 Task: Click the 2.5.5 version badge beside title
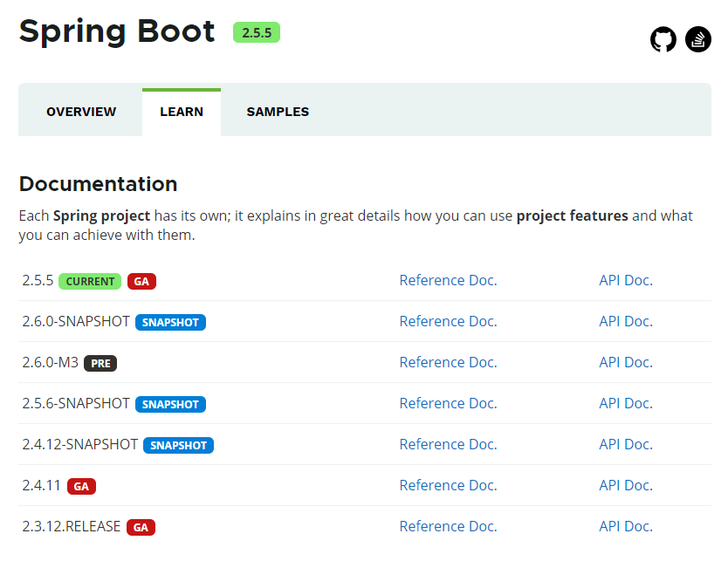[257, 32]
